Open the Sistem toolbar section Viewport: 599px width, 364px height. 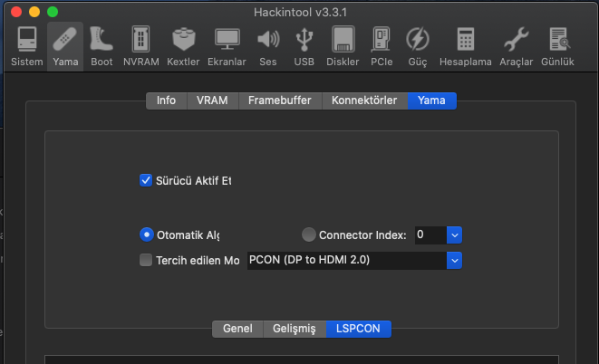pyautogui.click(x=26, y=45)
